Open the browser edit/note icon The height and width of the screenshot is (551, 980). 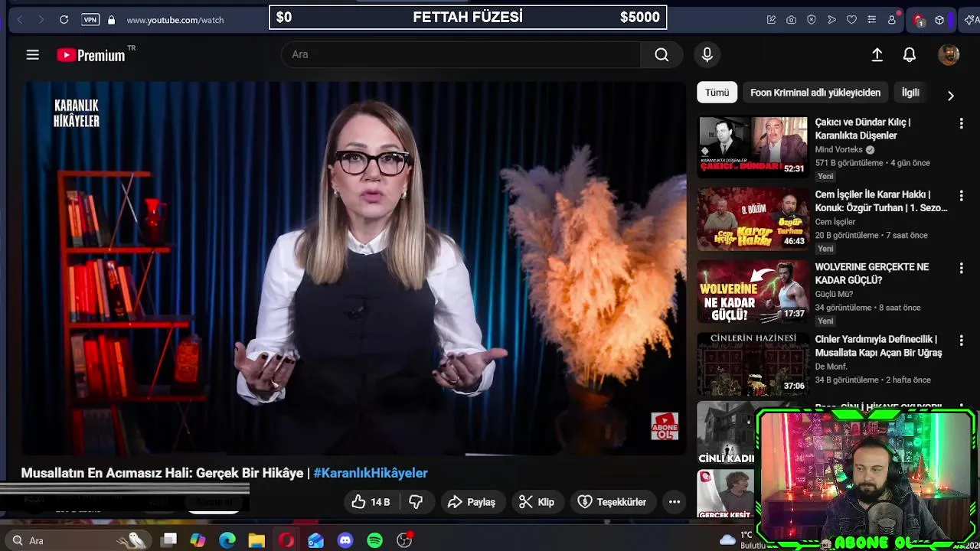coord(771,20)
